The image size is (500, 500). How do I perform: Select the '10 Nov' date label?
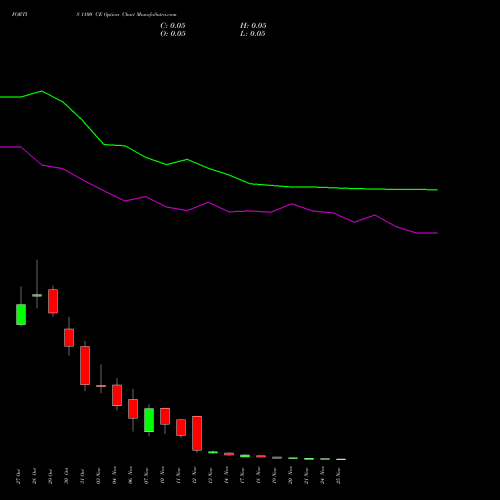click(x=162, y=476)
